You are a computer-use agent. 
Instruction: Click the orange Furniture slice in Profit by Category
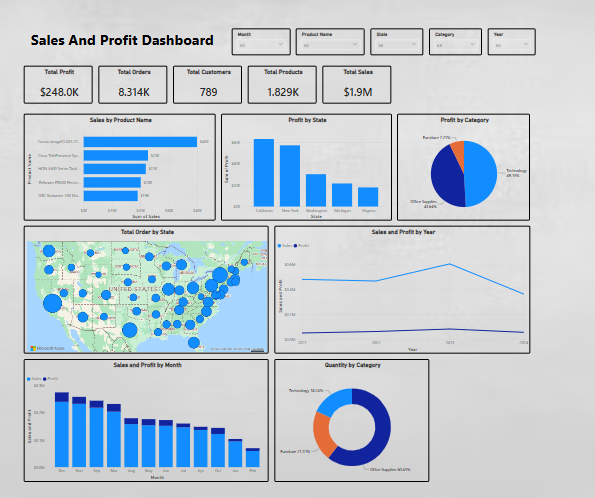[458, 152]
